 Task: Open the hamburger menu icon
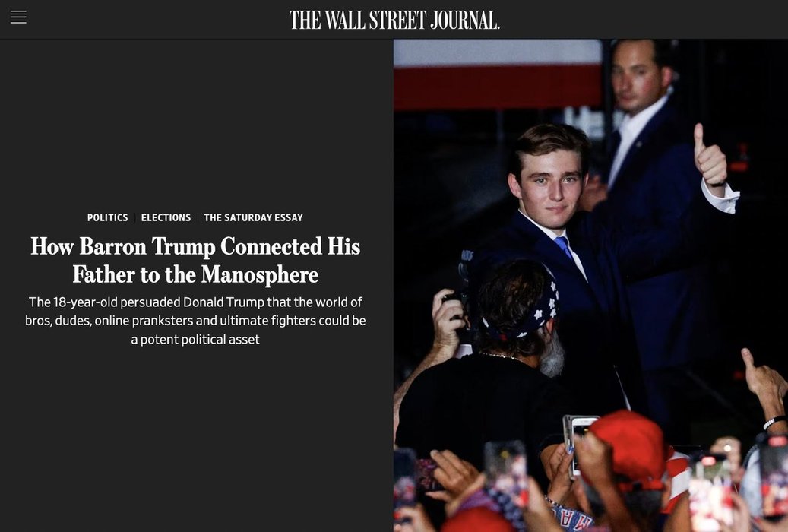[x=18, y=17]
